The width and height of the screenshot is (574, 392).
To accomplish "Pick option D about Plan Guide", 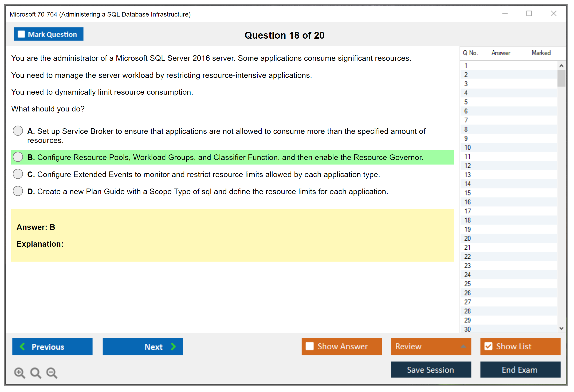I will pos(18,191).
